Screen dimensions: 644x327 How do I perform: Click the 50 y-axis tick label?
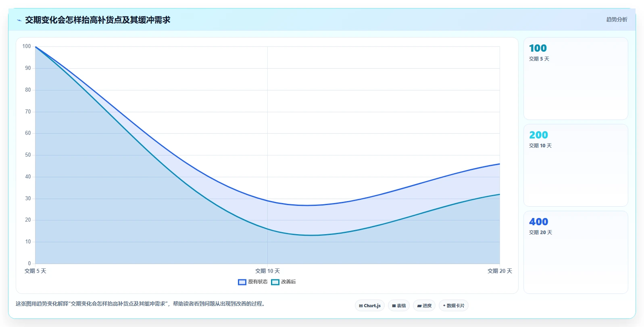point(28,155)
